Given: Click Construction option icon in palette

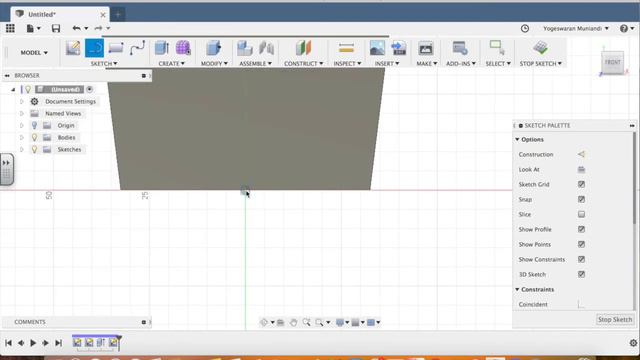Looking at the screenshot, I should point(581,154).
